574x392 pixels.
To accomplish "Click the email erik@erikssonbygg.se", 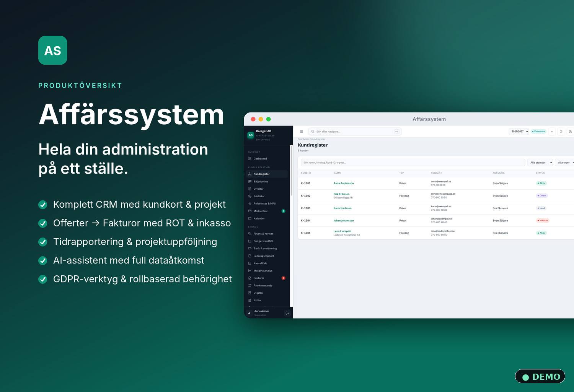I will coord(443,194).
